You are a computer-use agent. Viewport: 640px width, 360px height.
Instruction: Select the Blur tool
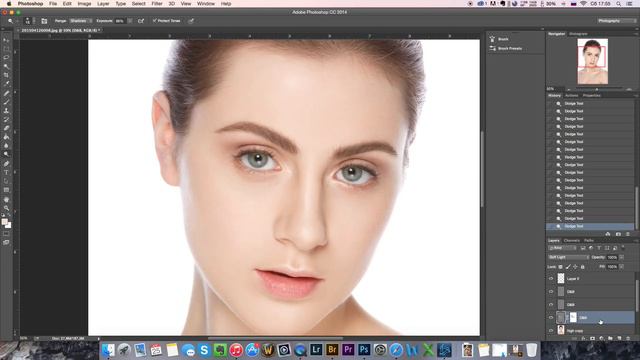point(6,146)
